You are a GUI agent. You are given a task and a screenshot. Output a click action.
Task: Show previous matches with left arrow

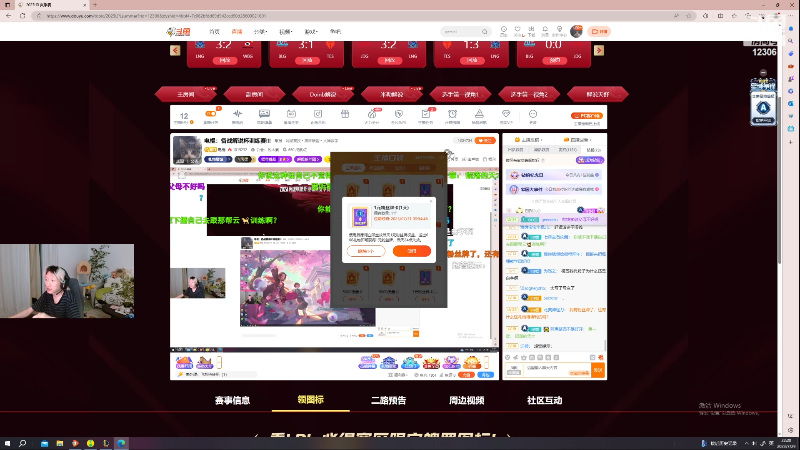point(175,50)
